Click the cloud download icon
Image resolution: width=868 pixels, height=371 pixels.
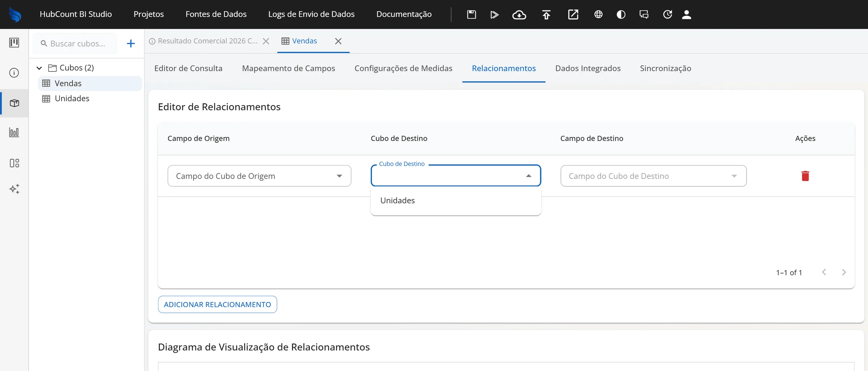point(519,14)
